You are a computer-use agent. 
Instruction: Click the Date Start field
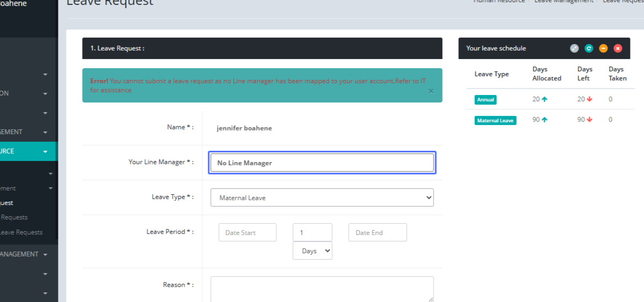coord(247,233)
